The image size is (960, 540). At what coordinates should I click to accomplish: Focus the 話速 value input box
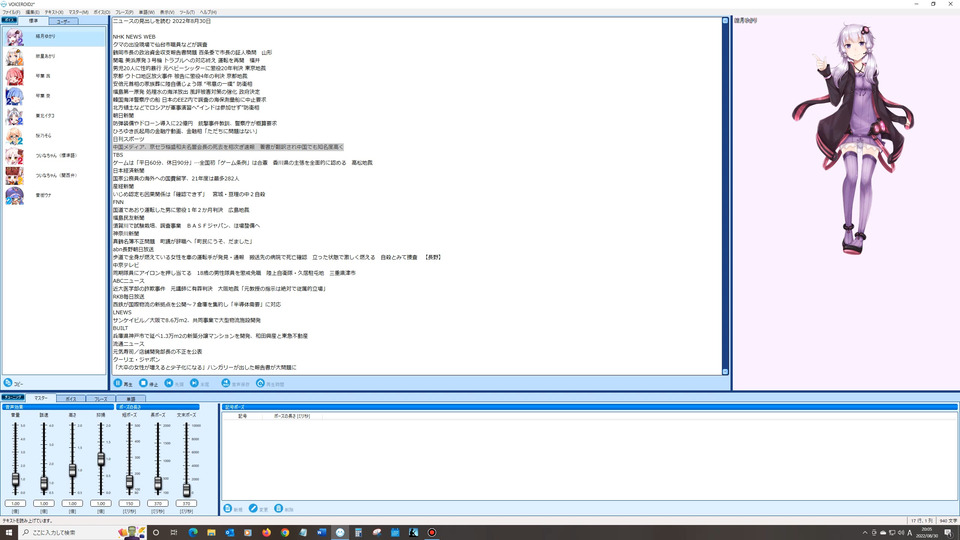pyautogui.click(x=44, y=503)
